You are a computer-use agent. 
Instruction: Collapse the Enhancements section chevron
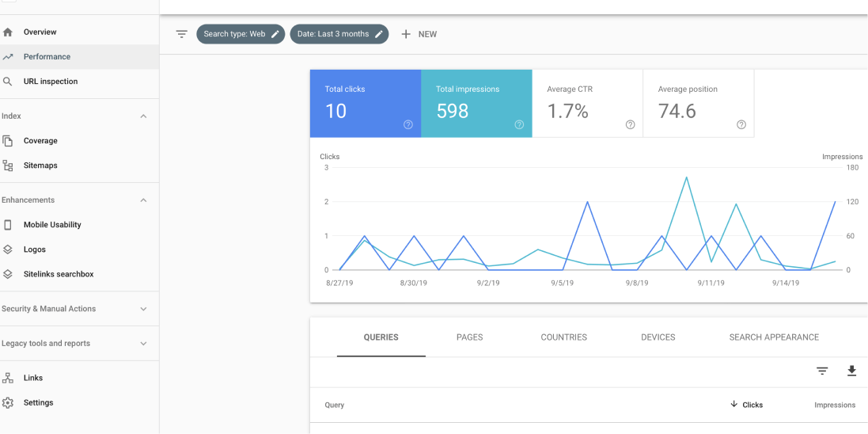[143, 200]
